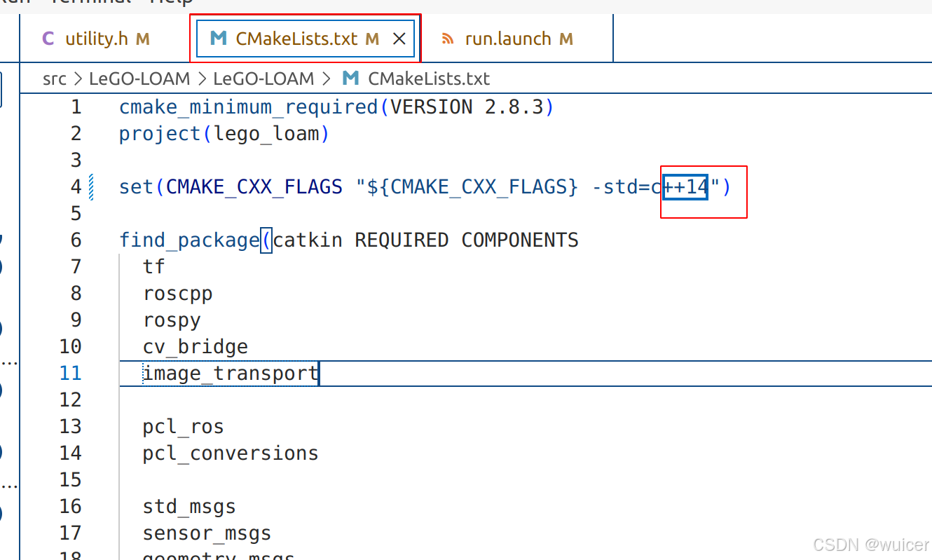The width and height of the screenshot is (932, 560).
Task: Open the Help menu
Action: pyautogui.click(x=172, y=2)
